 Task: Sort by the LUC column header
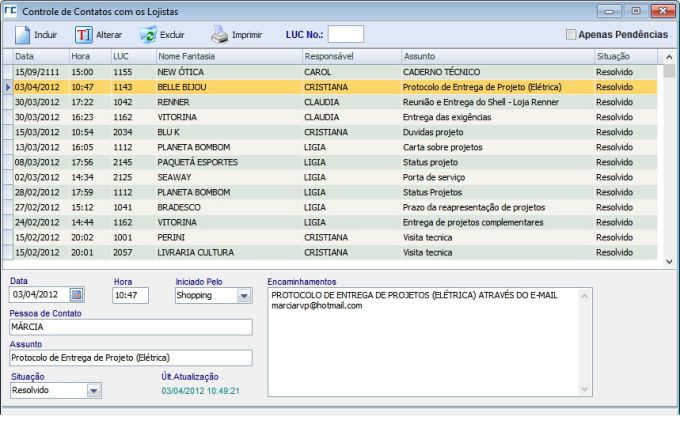pos(133,56)
